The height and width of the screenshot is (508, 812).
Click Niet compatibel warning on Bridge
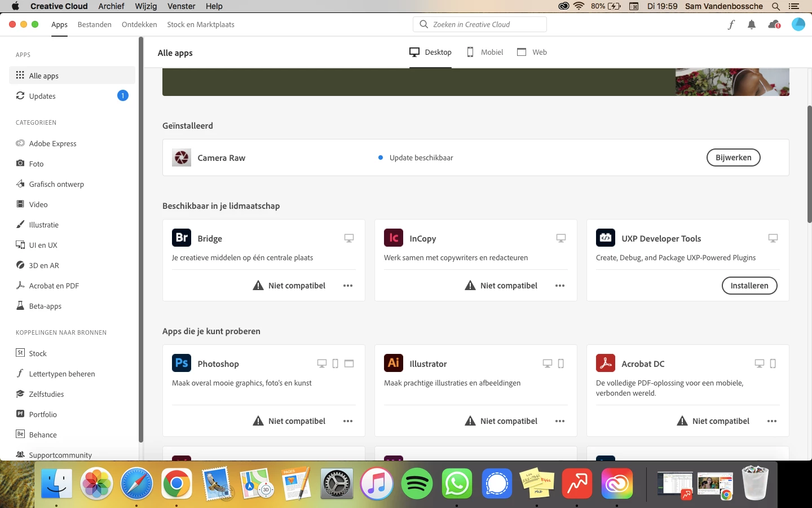click(x=289, y=286)
